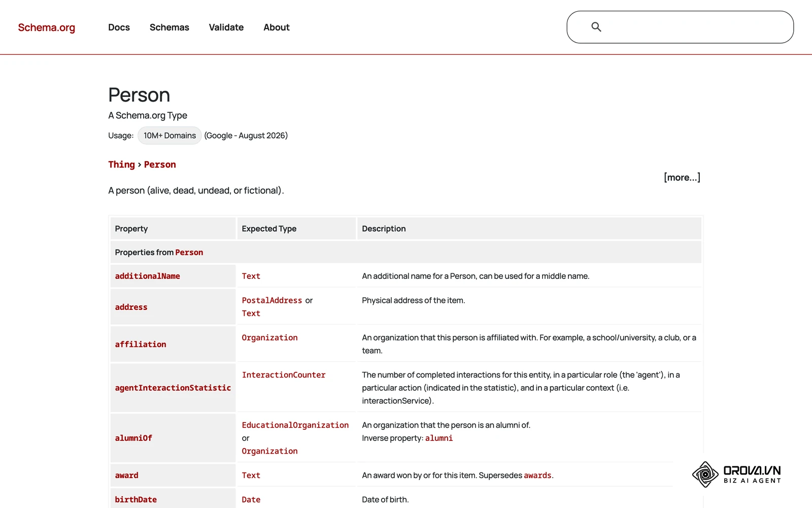Screen dimensions: 812x508
Task: Focus the site search input field
Action: click(x=680, y=27)
